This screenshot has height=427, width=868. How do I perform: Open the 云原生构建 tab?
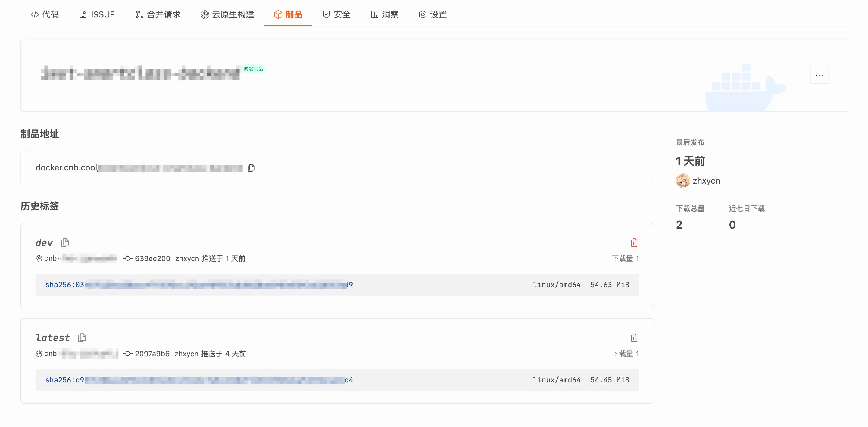pyautogui.click(x=227, y=14)
